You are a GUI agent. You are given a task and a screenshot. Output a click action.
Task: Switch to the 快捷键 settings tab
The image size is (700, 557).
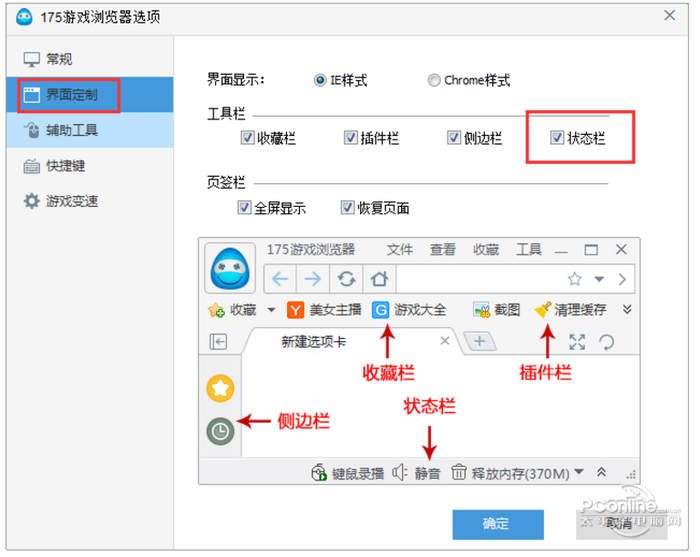(x=90, y=166)
